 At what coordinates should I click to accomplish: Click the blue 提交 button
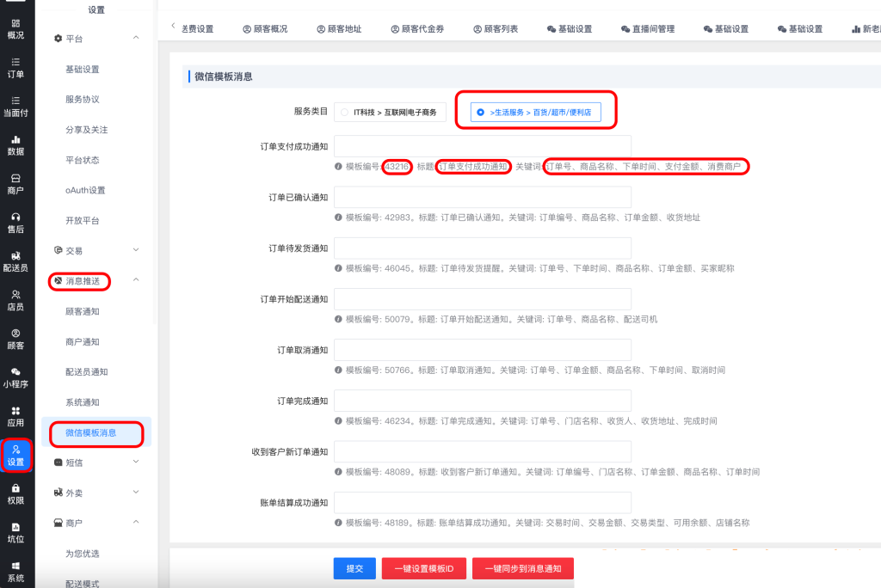354,568
